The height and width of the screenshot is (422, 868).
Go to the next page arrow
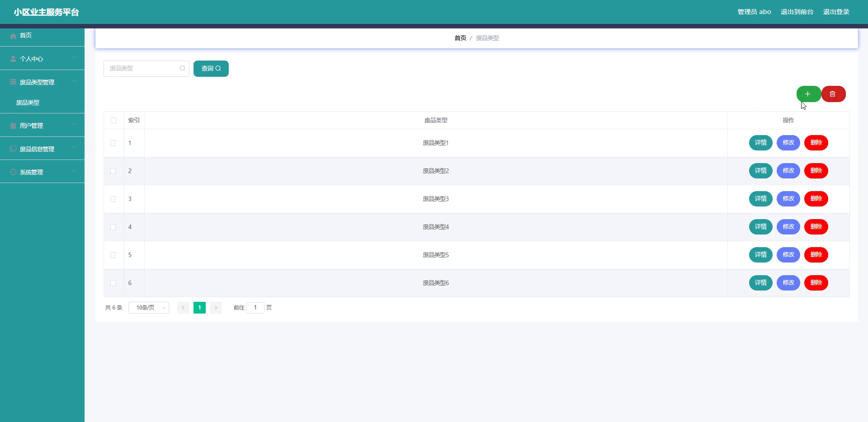click(216, 308)
